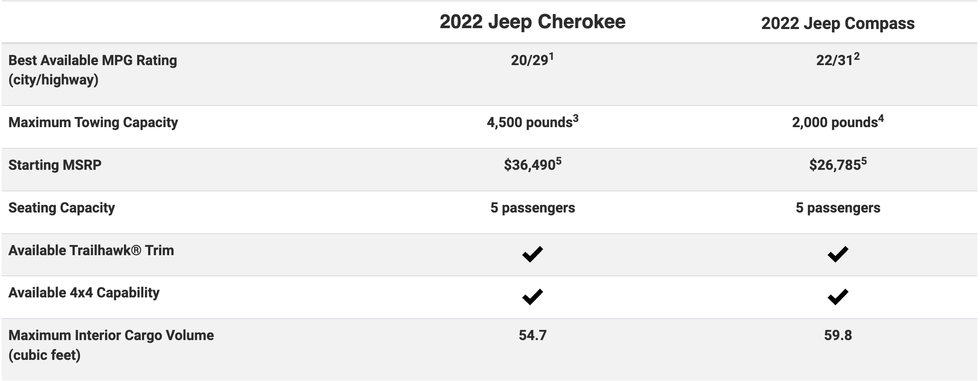Open footnote 5 beside $36,490 price
Image resolution: width=980 pixels, height=381 pixels.
[559, 161]
